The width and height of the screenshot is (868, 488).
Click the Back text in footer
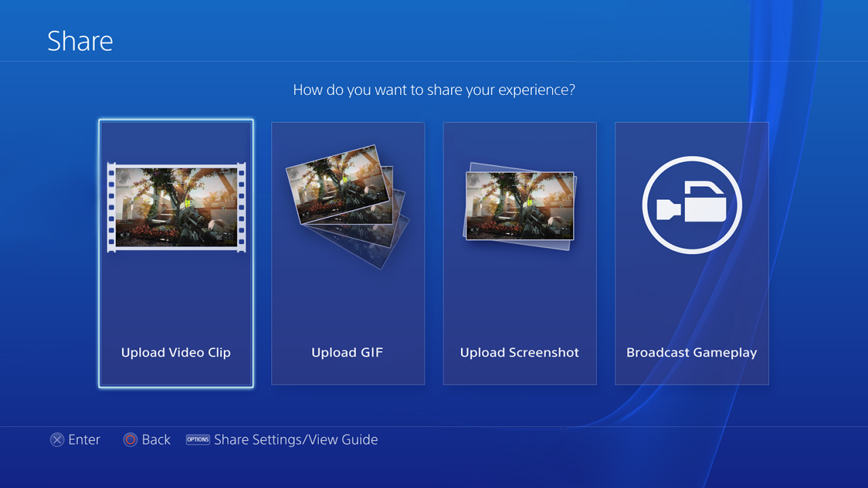156,440
